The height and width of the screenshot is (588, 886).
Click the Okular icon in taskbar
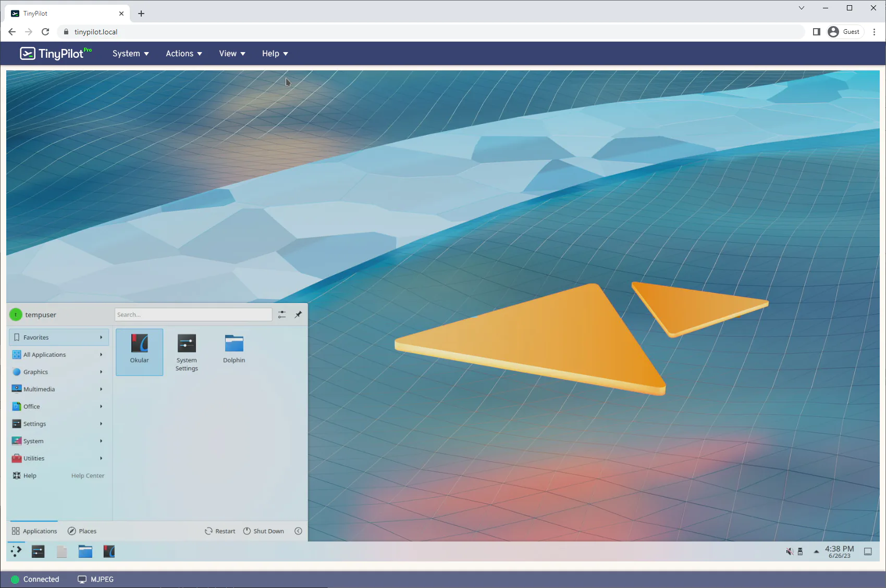coord(109,552)
